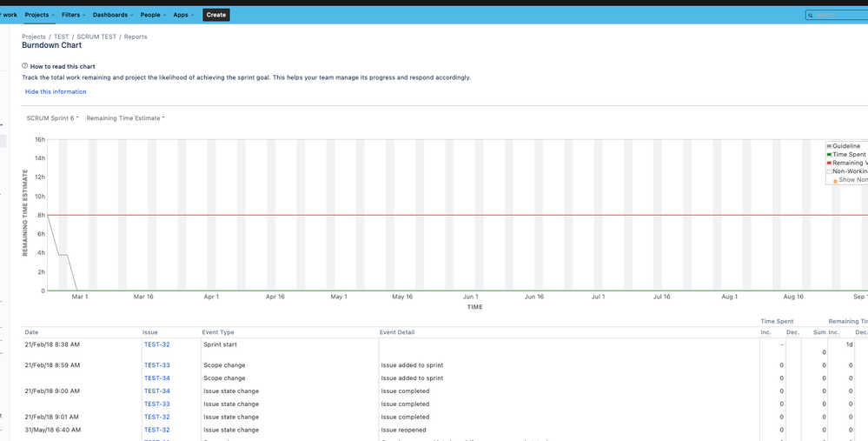Open the Apps menu
The height and width of the screenshot is (441, 868).
(x=183, y=15)
